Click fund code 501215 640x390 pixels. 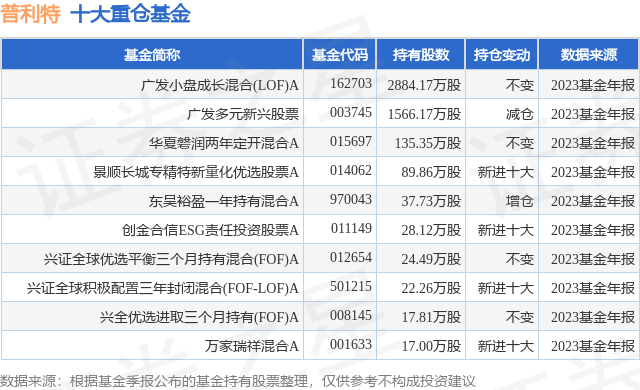pyautogui.click(x=351, y=286)
